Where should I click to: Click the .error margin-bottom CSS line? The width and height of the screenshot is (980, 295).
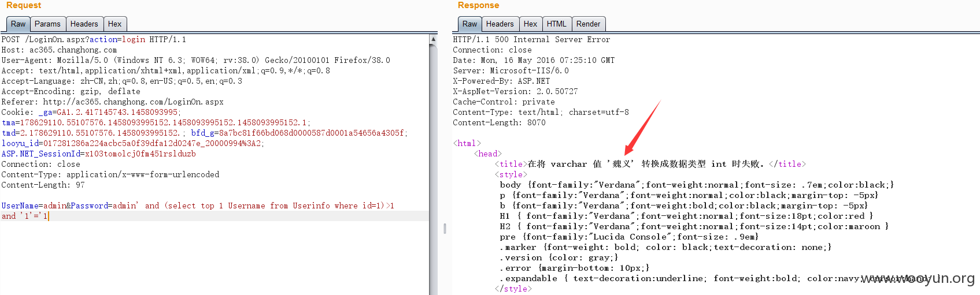click(575, 268)
